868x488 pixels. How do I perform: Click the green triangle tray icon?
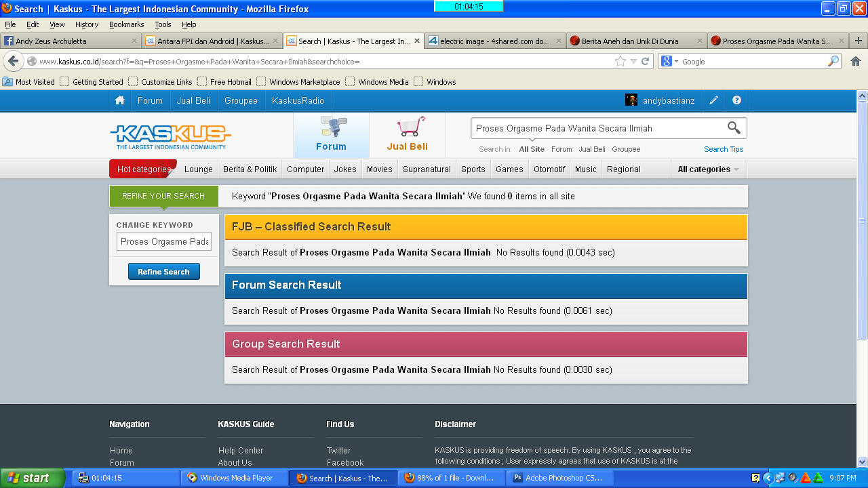(818, 478)
